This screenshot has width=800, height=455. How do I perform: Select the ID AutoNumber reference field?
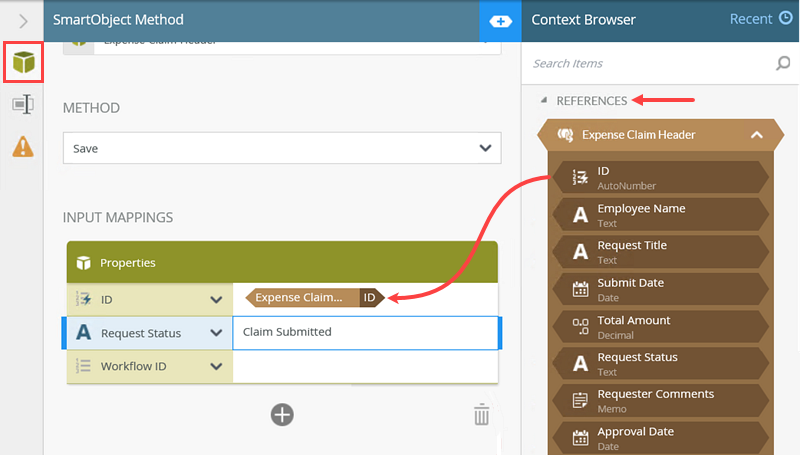point(661,178)
